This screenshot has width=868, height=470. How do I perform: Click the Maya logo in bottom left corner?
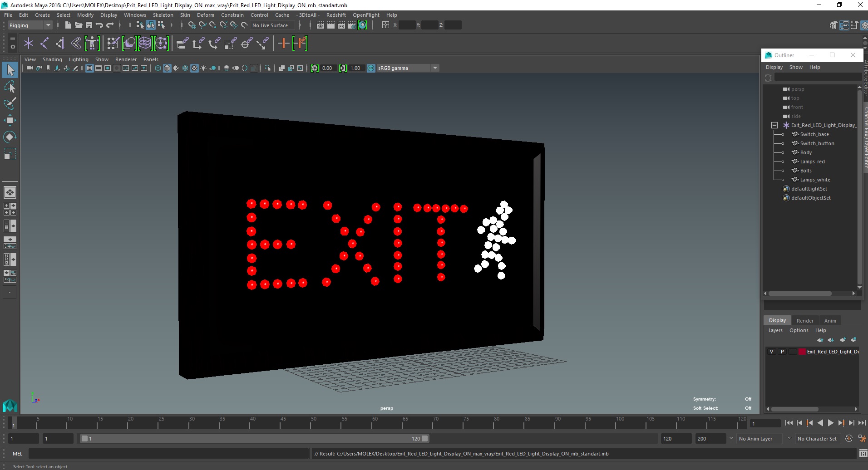point(10,405)
